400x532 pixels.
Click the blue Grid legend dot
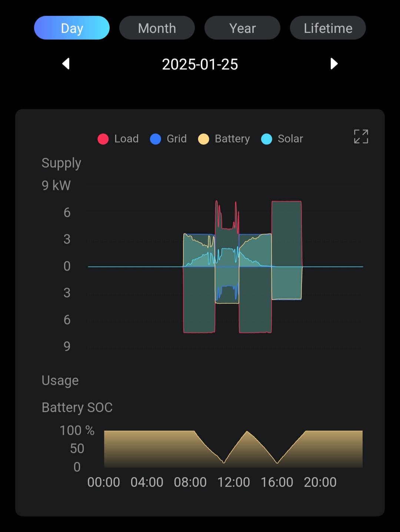pos(156,139)
